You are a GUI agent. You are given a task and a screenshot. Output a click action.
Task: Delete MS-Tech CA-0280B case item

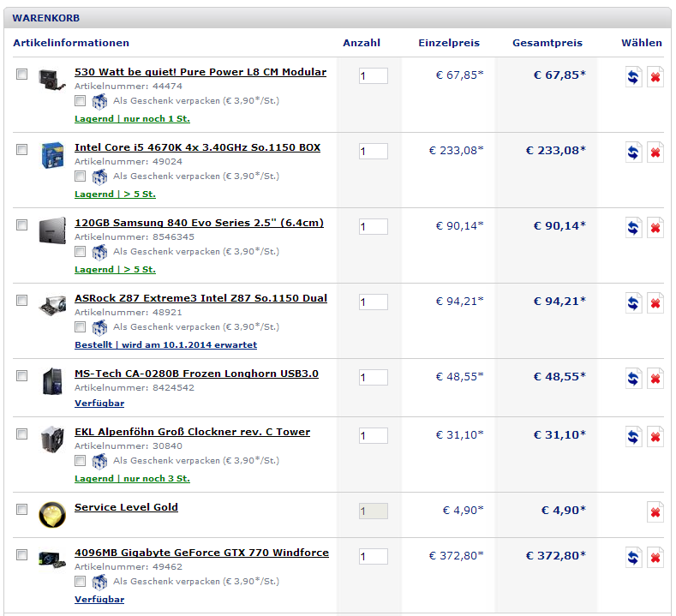click(x=655, y=379)
